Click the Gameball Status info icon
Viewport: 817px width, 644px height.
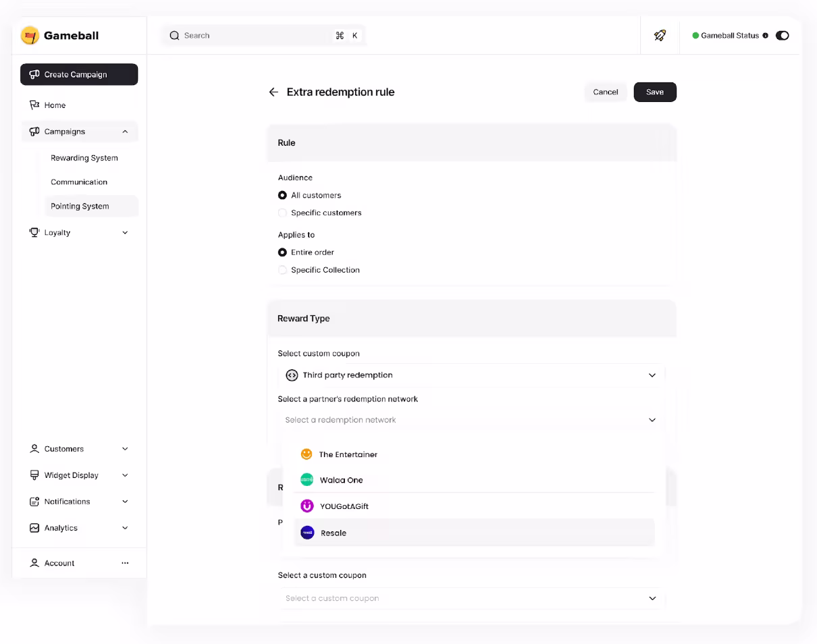pos(765,36)
